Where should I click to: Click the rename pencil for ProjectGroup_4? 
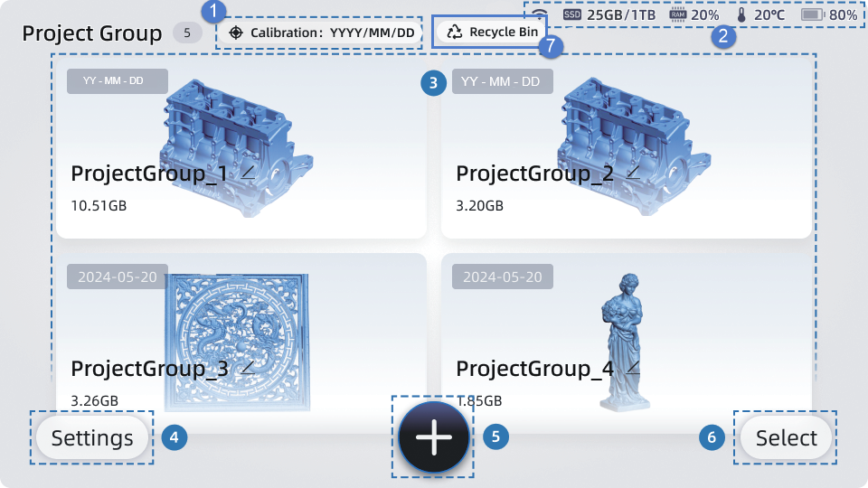[x=633, y=368]
